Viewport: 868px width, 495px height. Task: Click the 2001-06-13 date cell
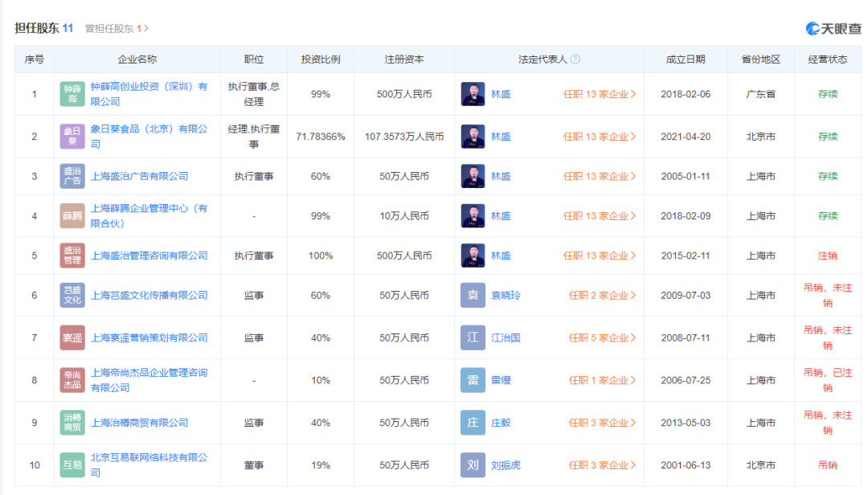click(686, 465)
